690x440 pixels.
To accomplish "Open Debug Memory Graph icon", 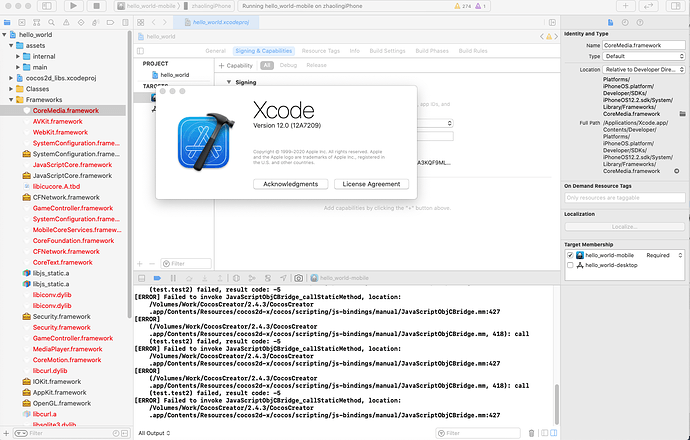I will (x=252, y=278).
